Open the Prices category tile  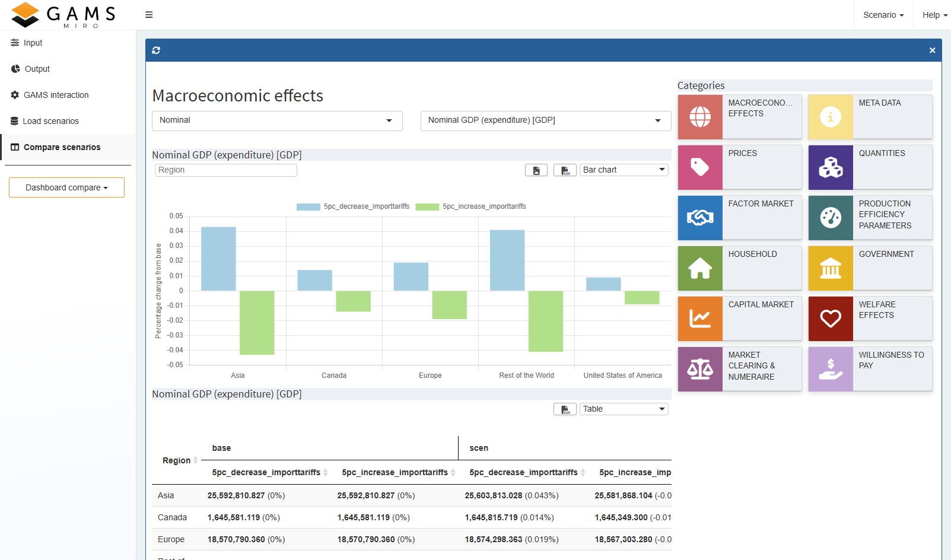click(739, 167)
